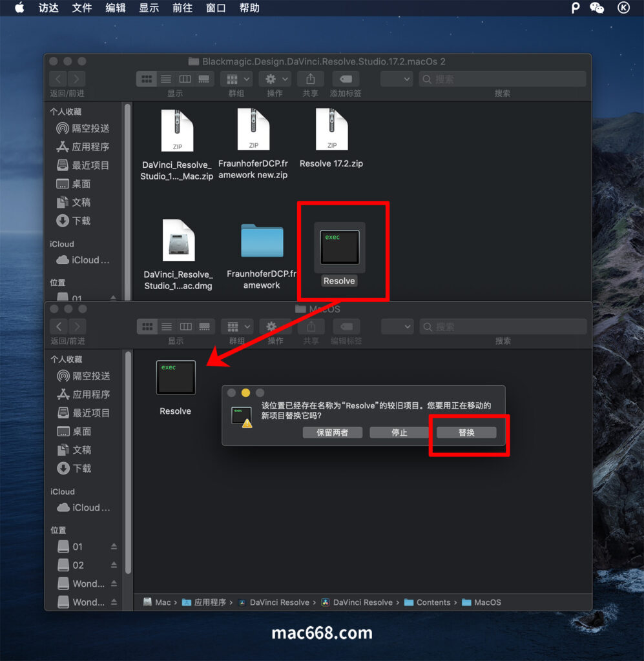Screen dimensions: 644x661
Task: Open the 编辑 menu
Action: [x=115, y=8]
